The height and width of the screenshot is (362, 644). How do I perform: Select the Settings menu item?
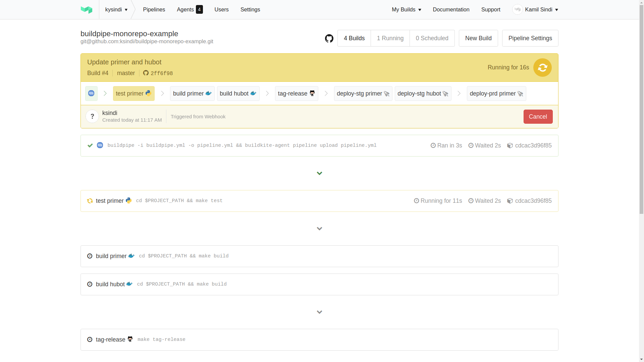click(x=250, y=10)
